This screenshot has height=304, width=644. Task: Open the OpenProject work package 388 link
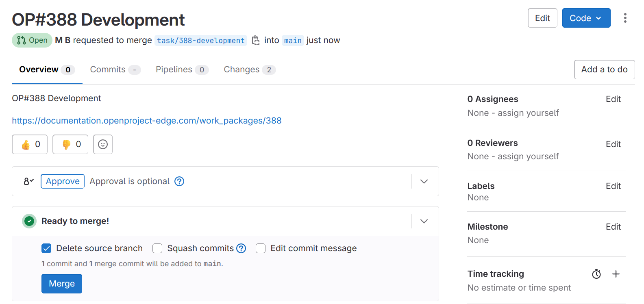tap(146, 121)
